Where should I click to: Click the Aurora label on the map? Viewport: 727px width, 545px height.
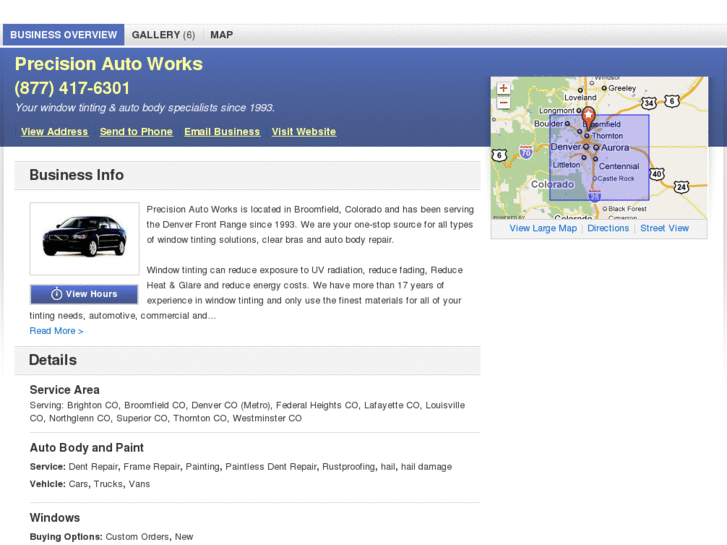pyautogui.click(x=615, y=147)
